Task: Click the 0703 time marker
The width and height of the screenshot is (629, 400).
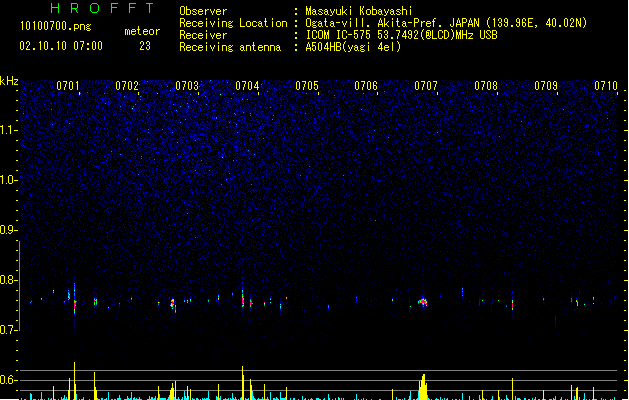Action: tap(187, 86)
